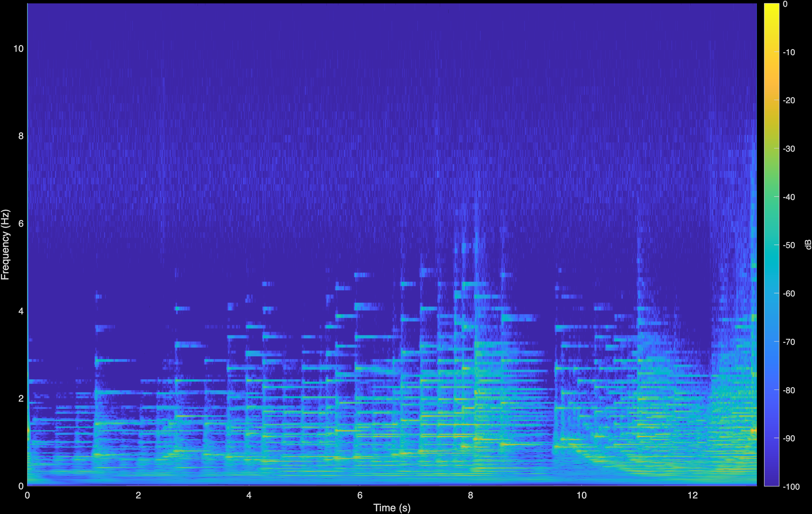
Task: Select the 12 second time tick
Action: pos(693,495)
